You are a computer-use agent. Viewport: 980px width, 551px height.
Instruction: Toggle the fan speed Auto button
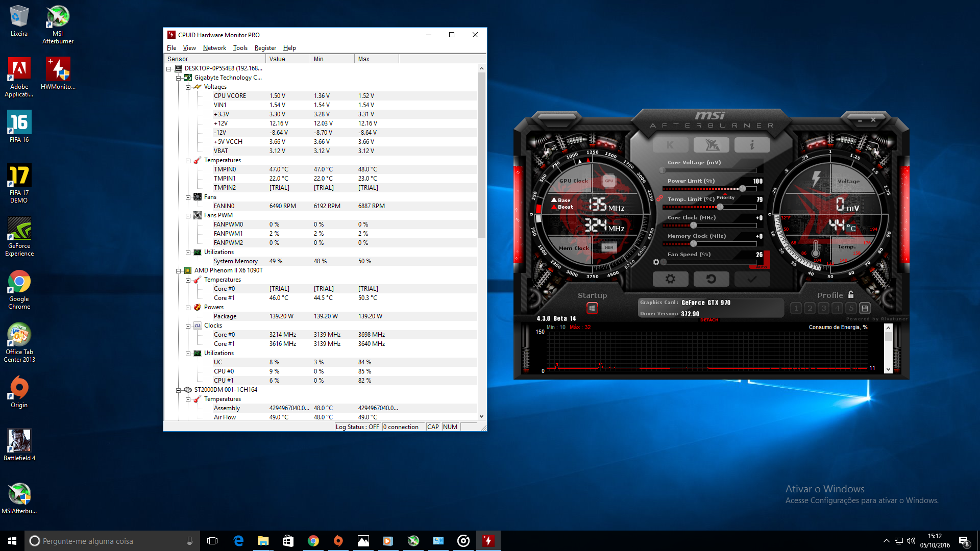point(761,267)
